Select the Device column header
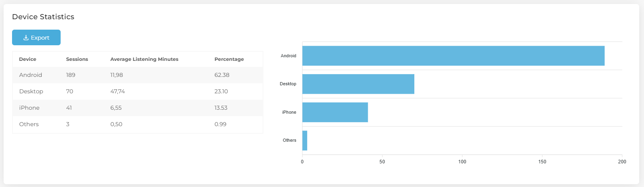 (28, 59)
